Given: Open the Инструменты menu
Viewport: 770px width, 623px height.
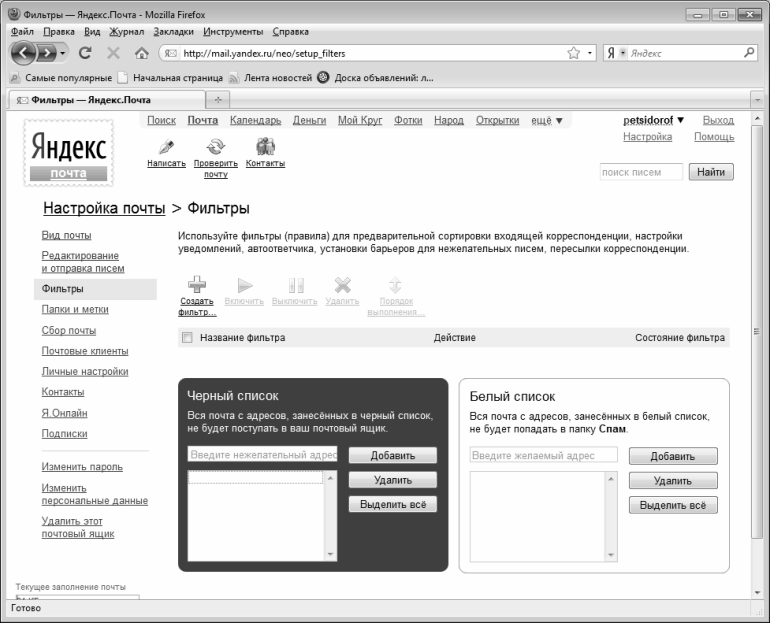Looking at the screenshot, I should pyautogui.click(x=233, y=32).
